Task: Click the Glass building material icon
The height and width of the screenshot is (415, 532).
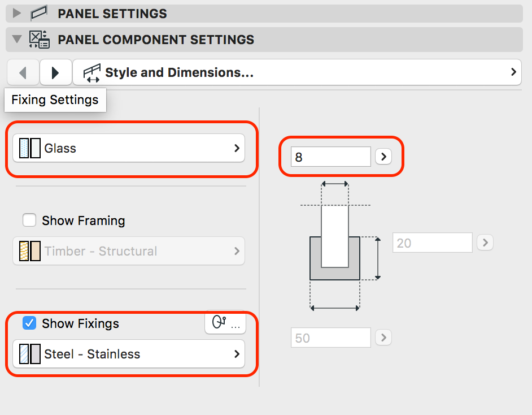Action: [29, 148]
